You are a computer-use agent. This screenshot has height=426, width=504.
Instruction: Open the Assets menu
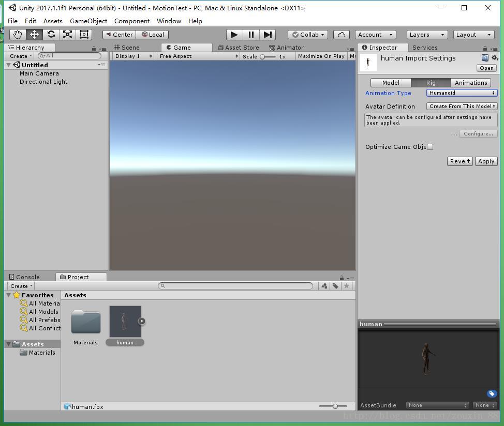pyautogui.click(x=53, y=21)
